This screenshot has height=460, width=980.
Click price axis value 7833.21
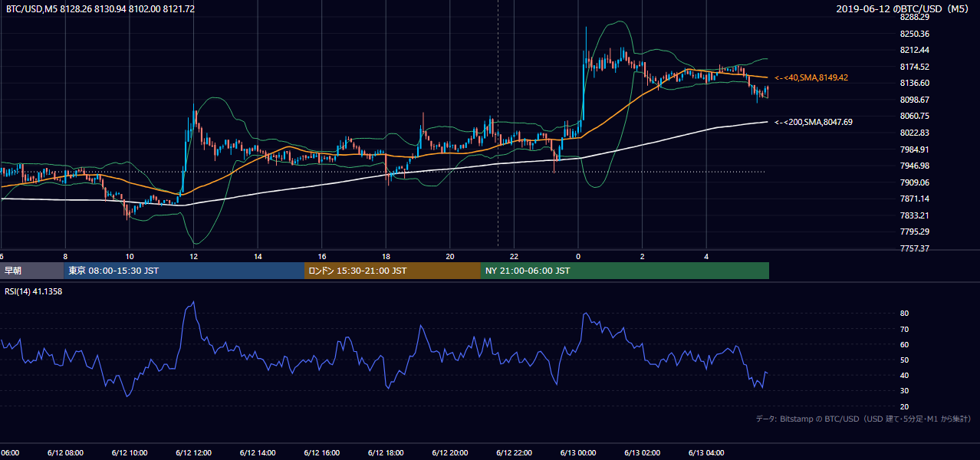(x=915, y=215)
